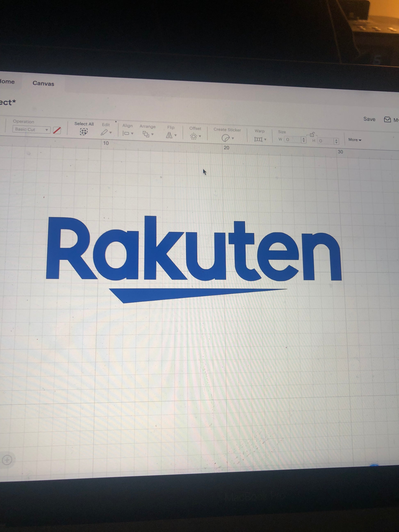399x532 pixels.
Task: Open the Edit pencil tool
Action: click(104, 132)
